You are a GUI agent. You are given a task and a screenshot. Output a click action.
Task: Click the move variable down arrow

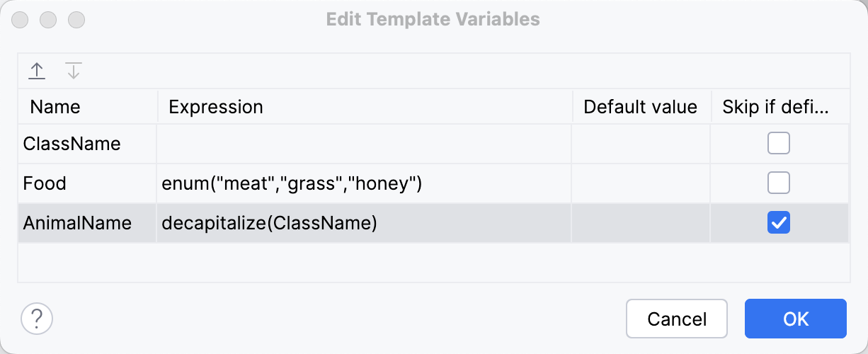(74, 71)
